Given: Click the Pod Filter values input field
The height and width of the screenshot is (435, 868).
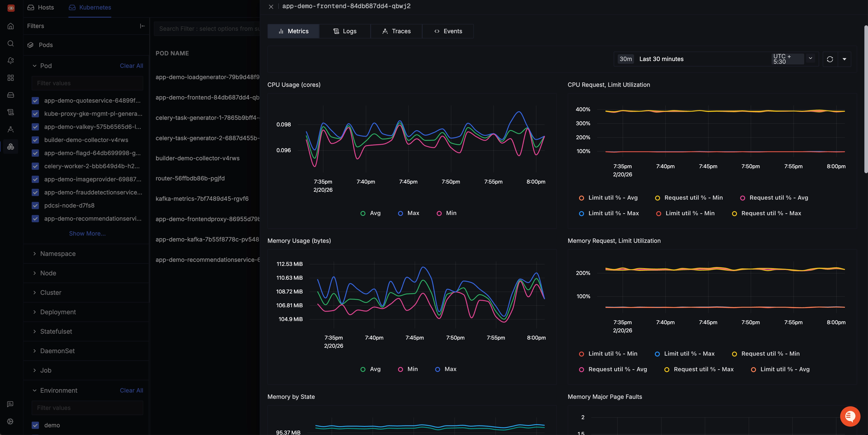Looking at the screenshot, I should pos(87,83).
